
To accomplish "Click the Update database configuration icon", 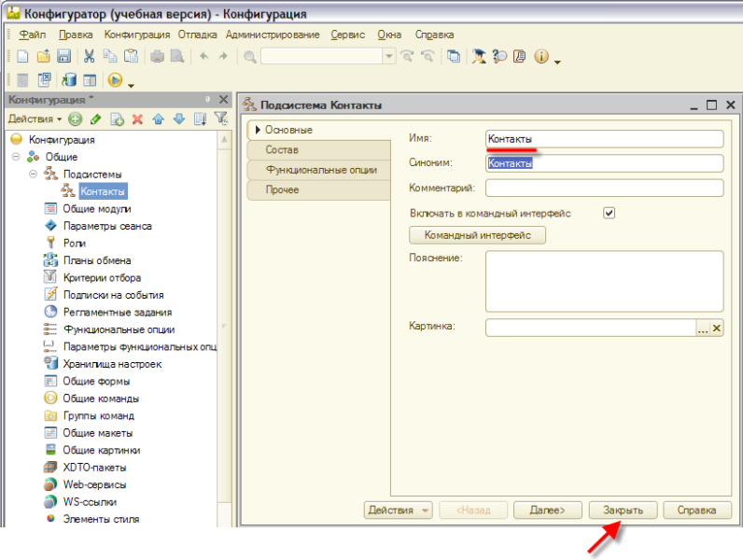I will [x=69, y=81].
